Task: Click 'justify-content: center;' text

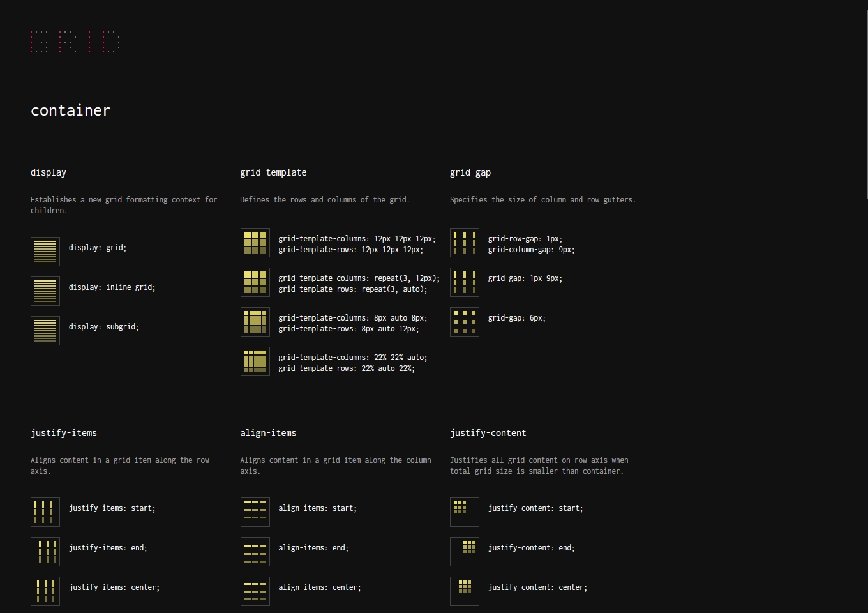Action: coord(538,587)
